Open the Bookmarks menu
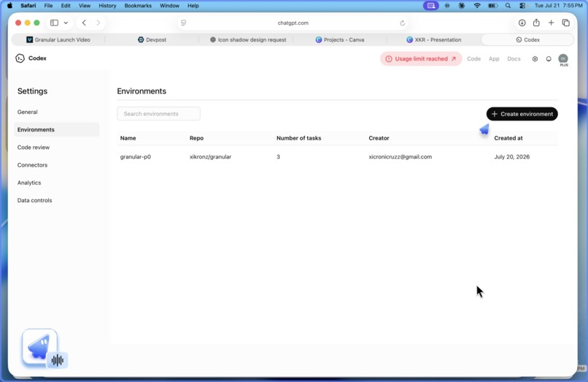 [x=138, y=6]
